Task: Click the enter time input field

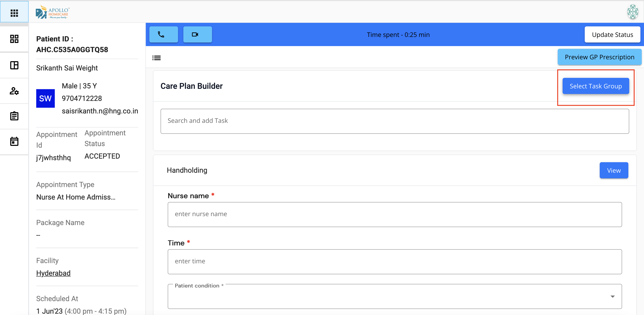Action: (x=394, y=262)
